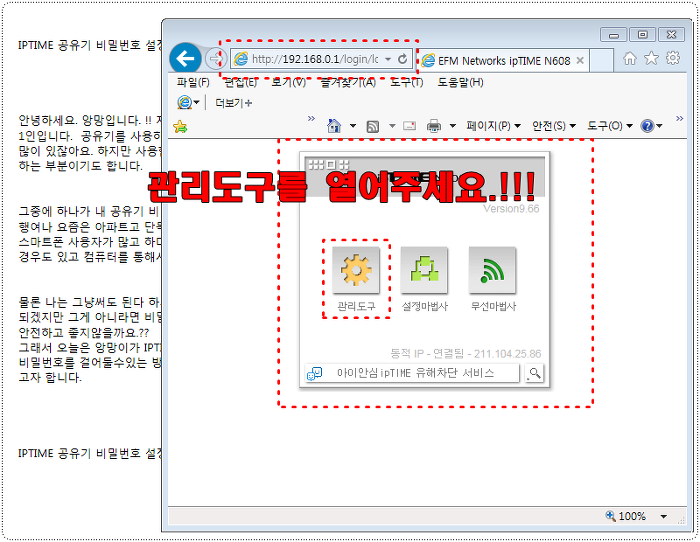Open Favorites with the star icon

coord(651,58)
